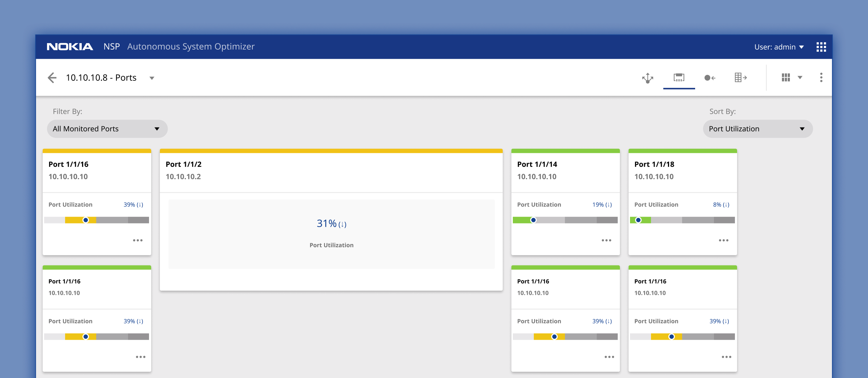Click the NSP label in header
The height and width of the screenshot is (378, 868).
(111, 47)
